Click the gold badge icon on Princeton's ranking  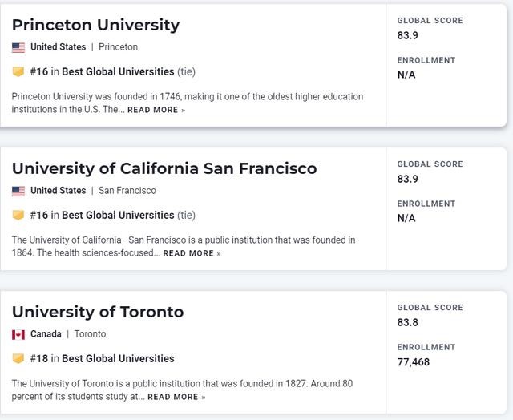pyautogui.click(x=18, y=71)
